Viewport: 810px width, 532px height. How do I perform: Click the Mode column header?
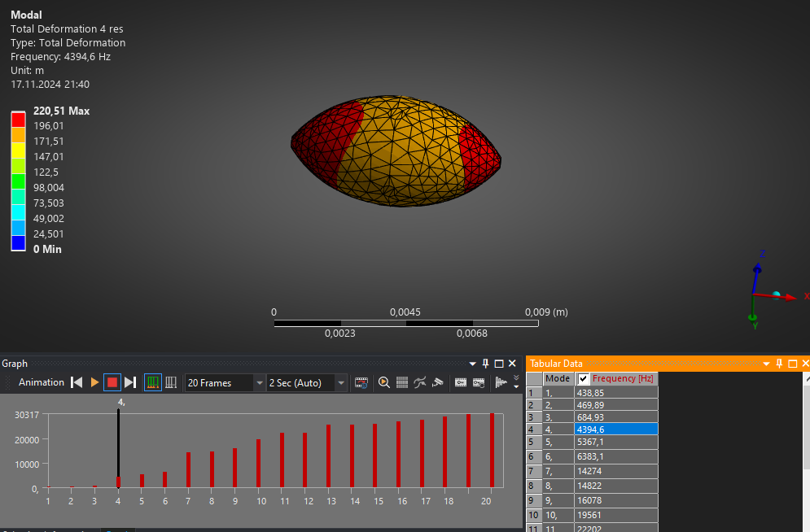coord(558,379)
